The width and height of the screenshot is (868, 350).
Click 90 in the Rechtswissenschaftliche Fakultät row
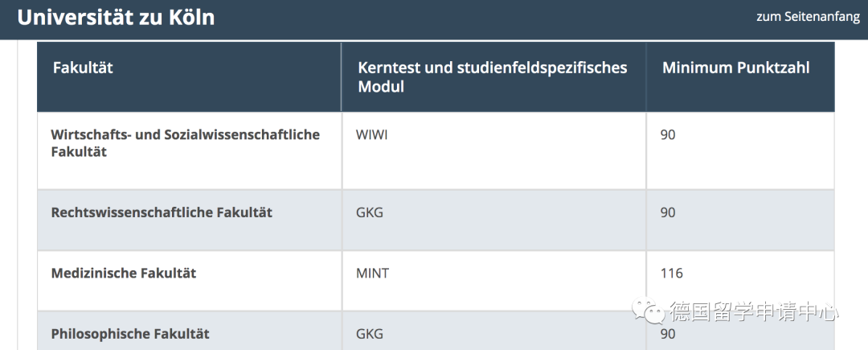[668, 212]
